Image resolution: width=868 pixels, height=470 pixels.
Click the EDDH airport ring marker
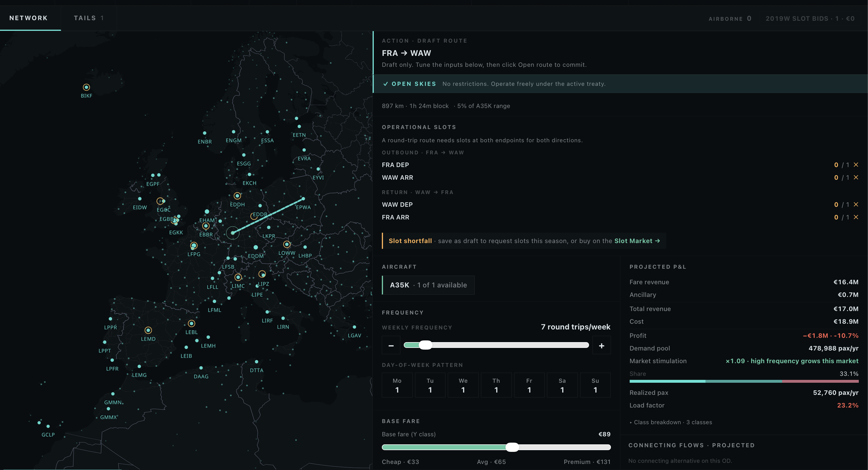[237, 196]
